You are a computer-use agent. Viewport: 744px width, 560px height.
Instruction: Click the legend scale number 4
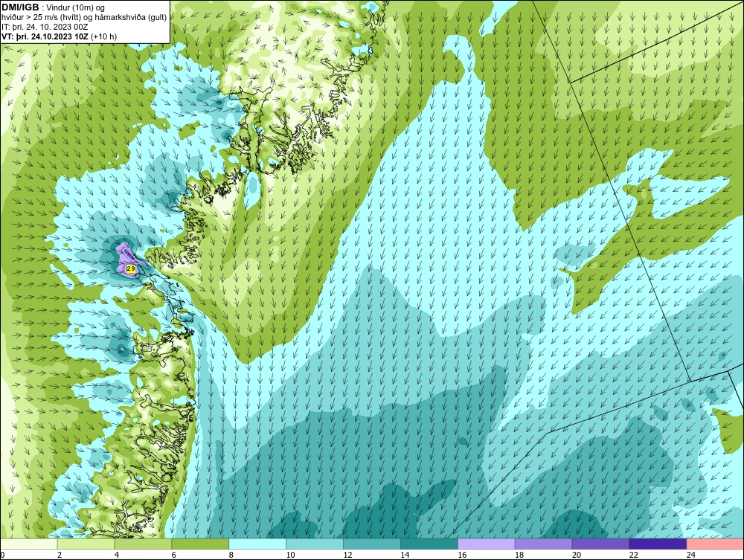point(117,555)
